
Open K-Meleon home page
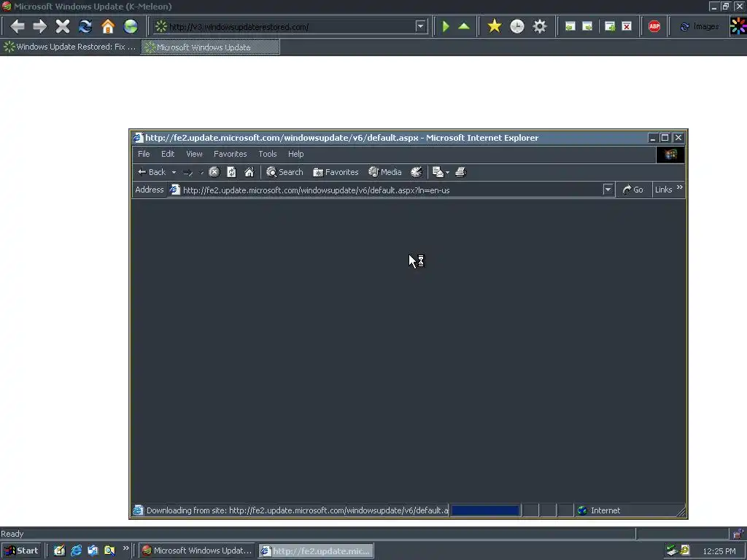108,26
